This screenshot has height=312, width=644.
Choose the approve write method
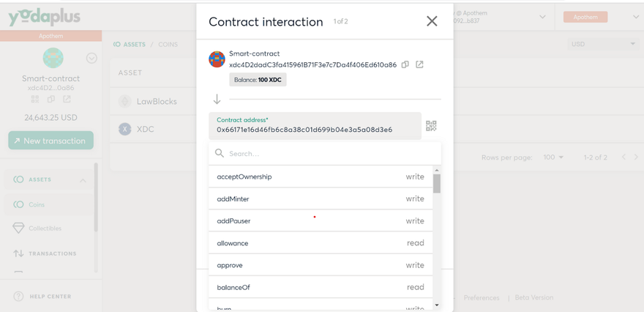pos(321,265)
